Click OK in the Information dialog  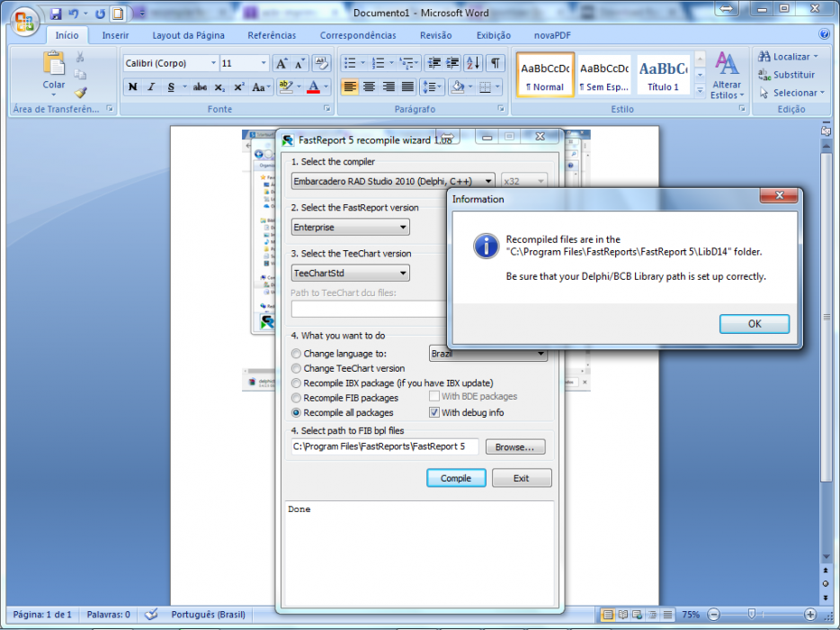755,324
